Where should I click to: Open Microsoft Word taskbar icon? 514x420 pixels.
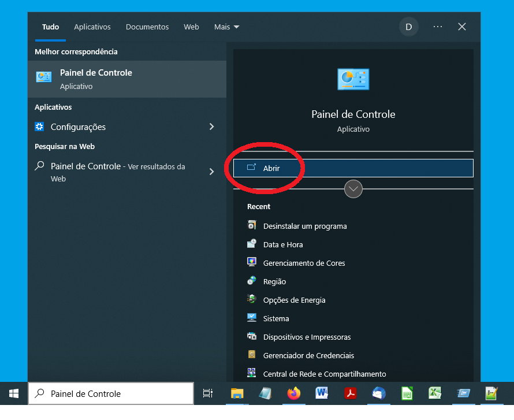(x=322, y=394)
